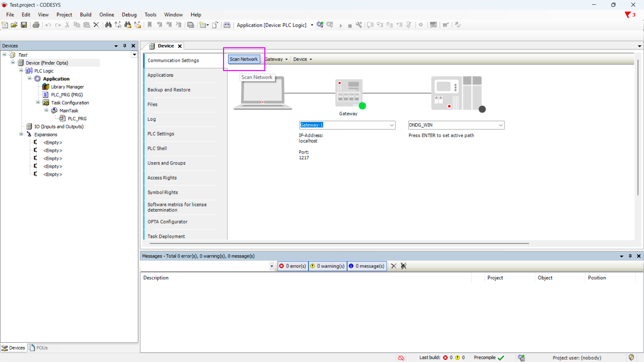The height and width of the screenshot is (362, 644).
Task: Click the Login gear icon in the toolbar
Action: (320, 25)
